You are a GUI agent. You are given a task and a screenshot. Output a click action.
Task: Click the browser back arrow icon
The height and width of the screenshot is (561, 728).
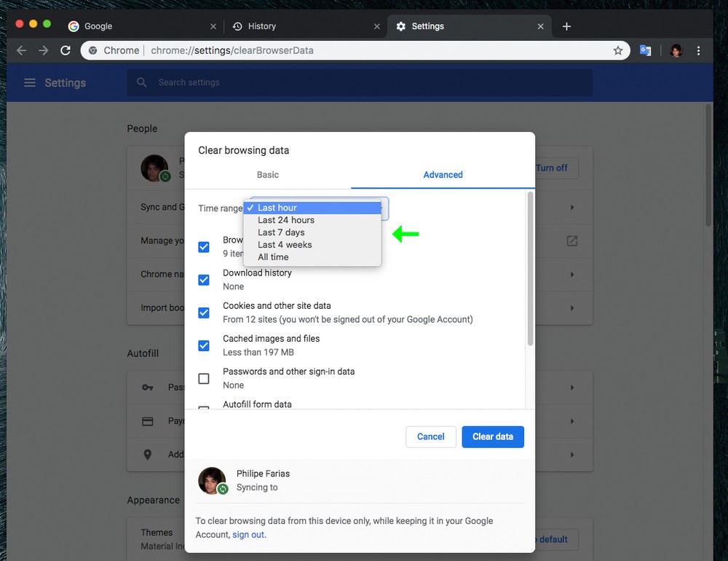[x=21, y=50]
